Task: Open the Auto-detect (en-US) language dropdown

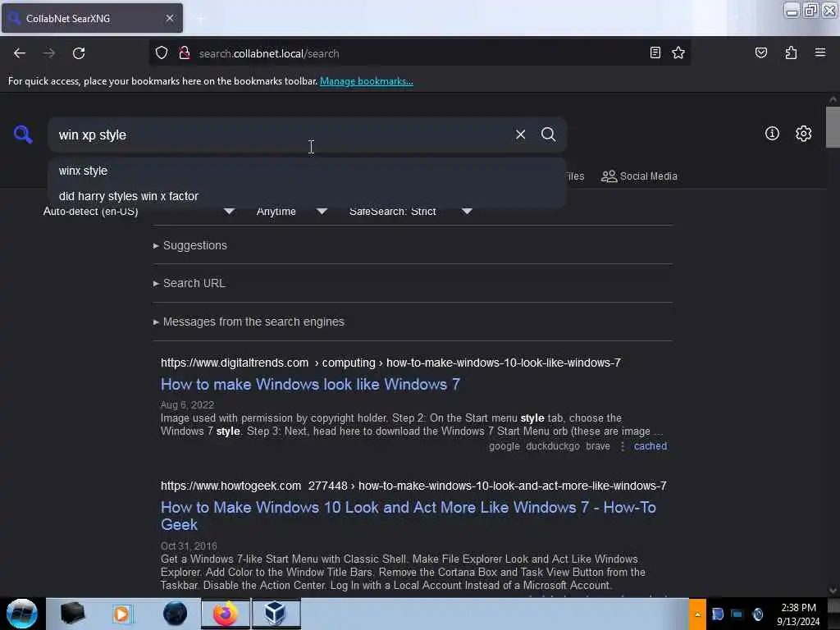Action: pyautogui.click(x=139, y=211)
